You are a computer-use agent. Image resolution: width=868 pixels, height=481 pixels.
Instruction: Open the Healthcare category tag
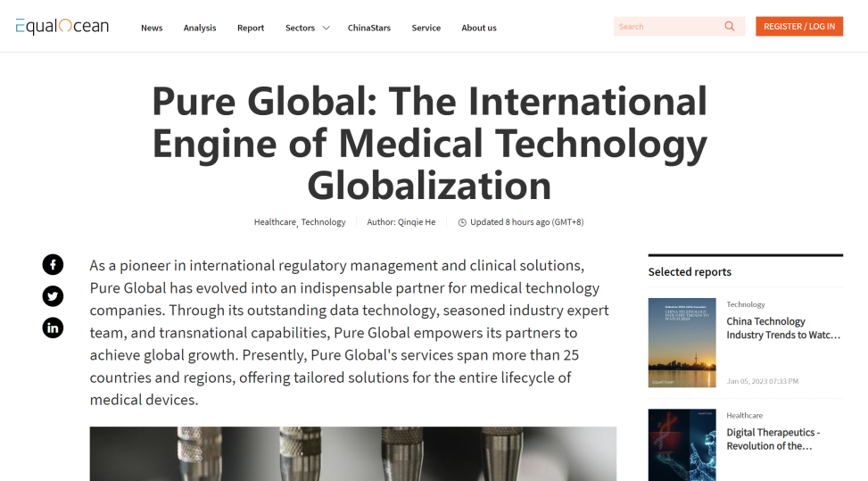pos(275,222)
